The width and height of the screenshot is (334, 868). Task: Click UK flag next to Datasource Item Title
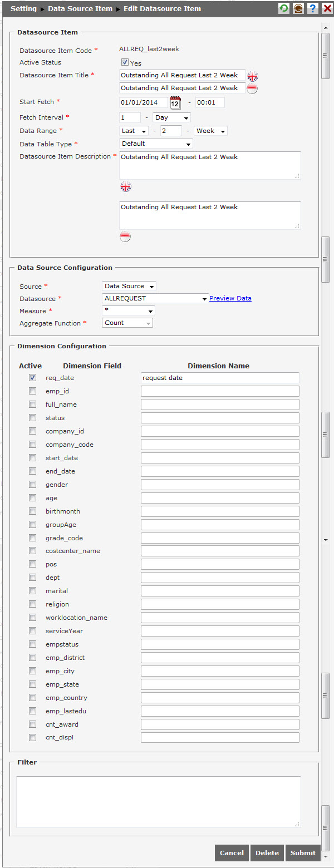click(253, 76)
